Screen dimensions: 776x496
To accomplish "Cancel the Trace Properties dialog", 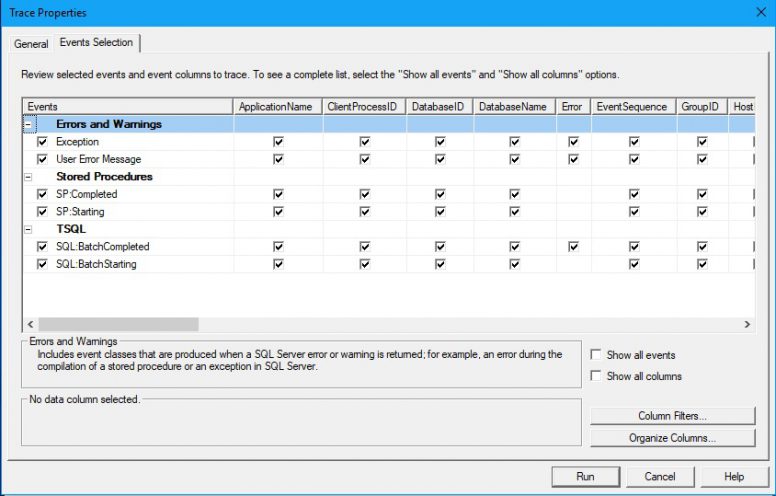I will tap(660, 476).
